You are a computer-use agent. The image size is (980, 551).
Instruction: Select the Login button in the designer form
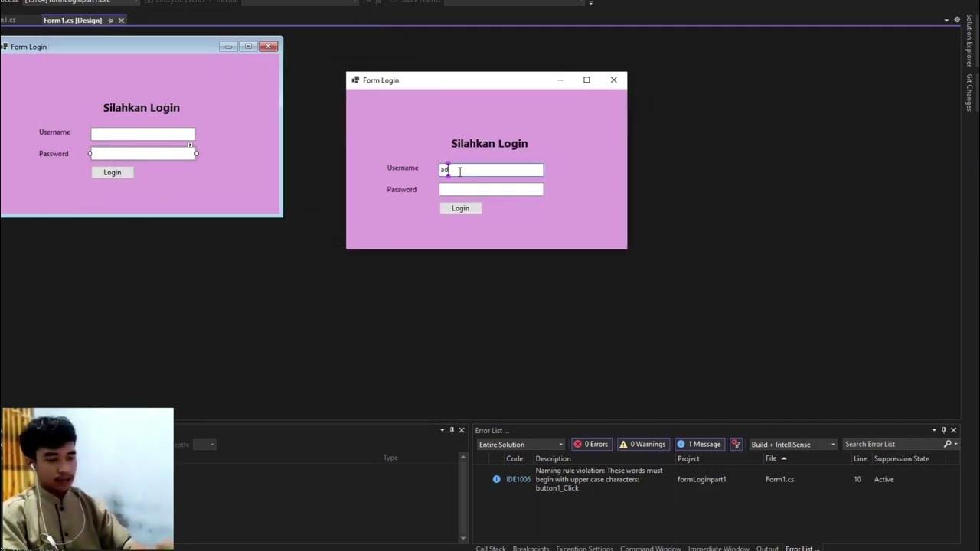[x=113, y=172]
